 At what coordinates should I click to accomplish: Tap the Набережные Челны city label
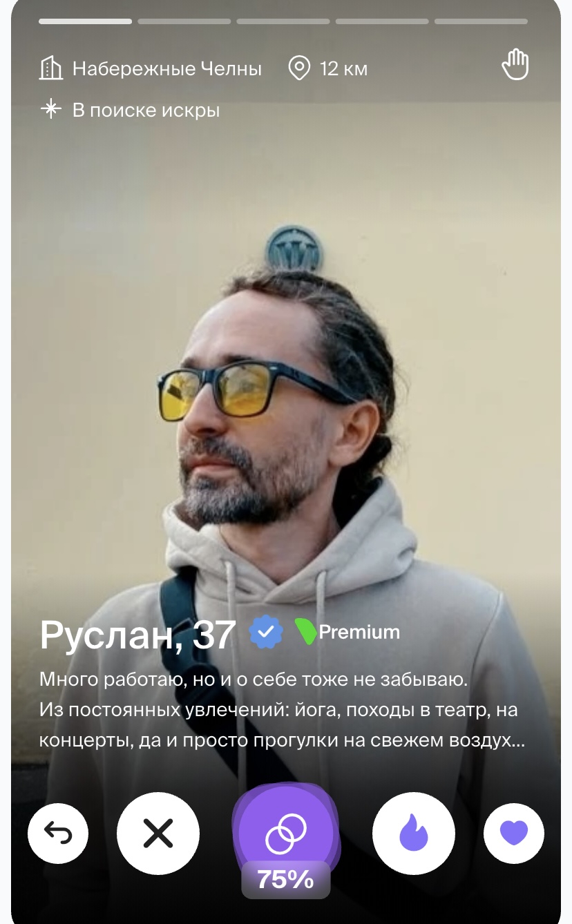point(167,69)
